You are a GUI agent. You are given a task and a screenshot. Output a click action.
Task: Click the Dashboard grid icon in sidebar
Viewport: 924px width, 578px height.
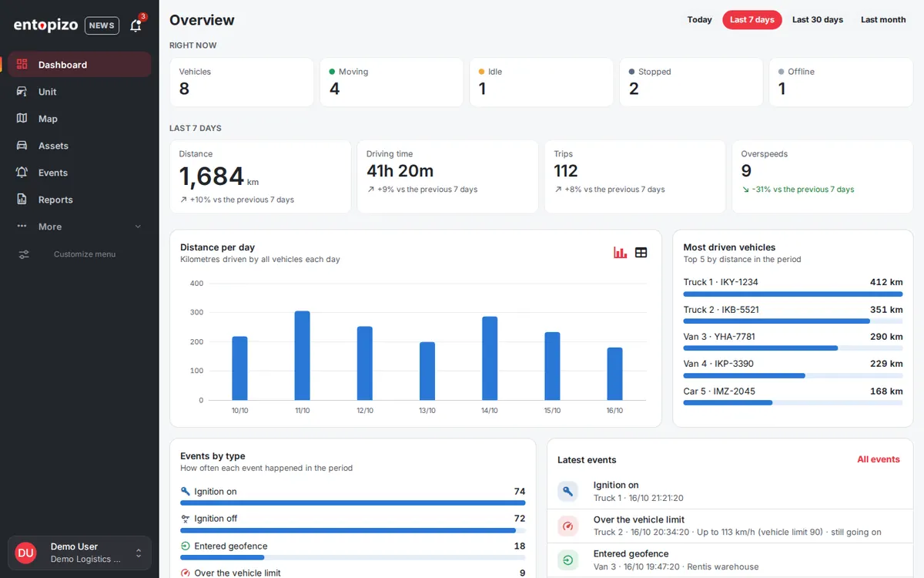coord(22,65)
